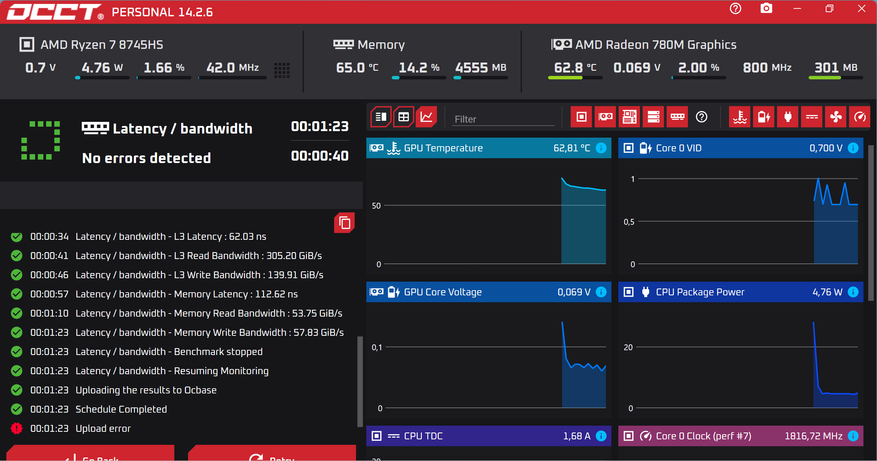The width and height of the screenshot is (877, 461).
Task: Toggle the temperature sensor type filter
Action: 740,117
